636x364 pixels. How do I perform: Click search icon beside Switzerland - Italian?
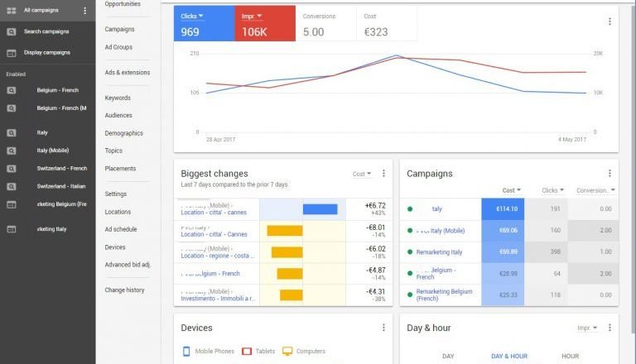pos(12,186)
